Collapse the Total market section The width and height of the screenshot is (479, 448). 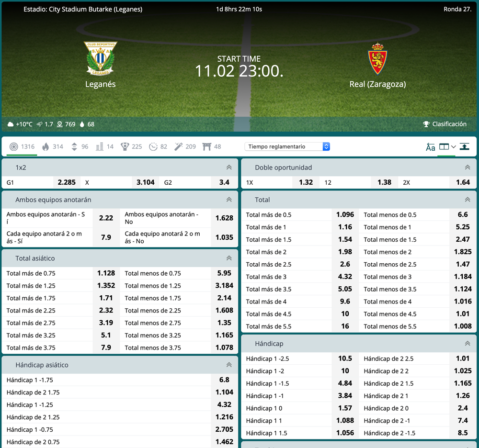468,200
